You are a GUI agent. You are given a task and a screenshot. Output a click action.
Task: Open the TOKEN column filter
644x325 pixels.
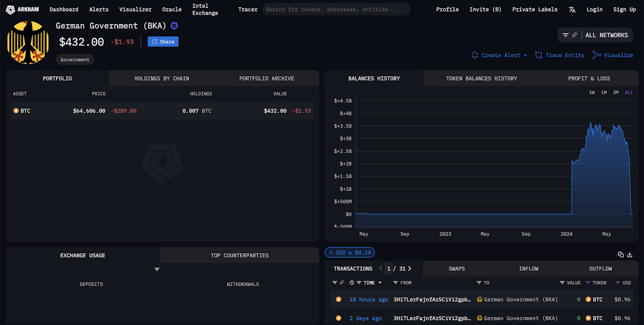pyautogui.click(x=588, y=283)
